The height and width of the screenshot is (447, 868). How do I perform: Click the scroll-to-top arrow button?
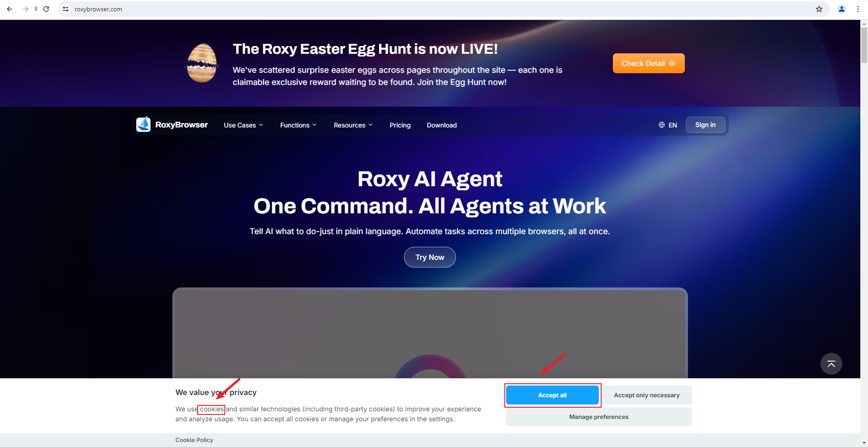click(831, 364)
